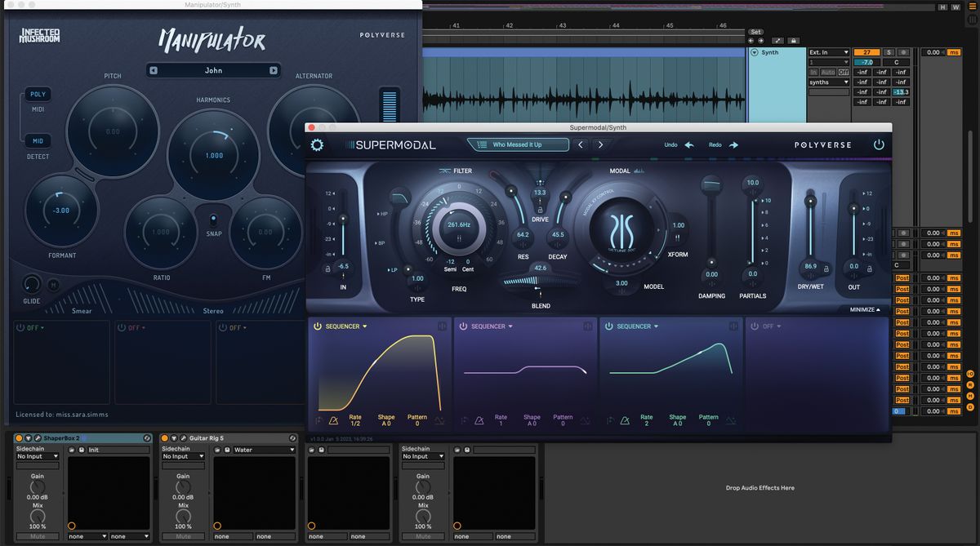Arm the Synth track record button
980x546 pixels.
903,52
